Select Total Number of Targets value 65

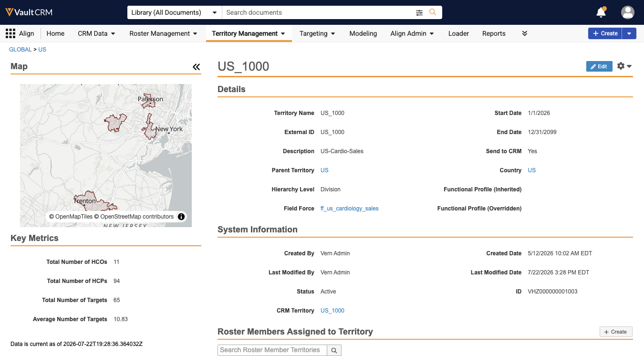click(x=117, y=300)
